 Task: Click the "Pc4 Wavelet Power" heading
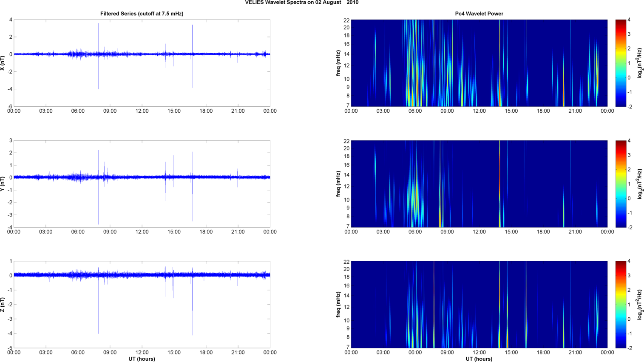(479, 14)
